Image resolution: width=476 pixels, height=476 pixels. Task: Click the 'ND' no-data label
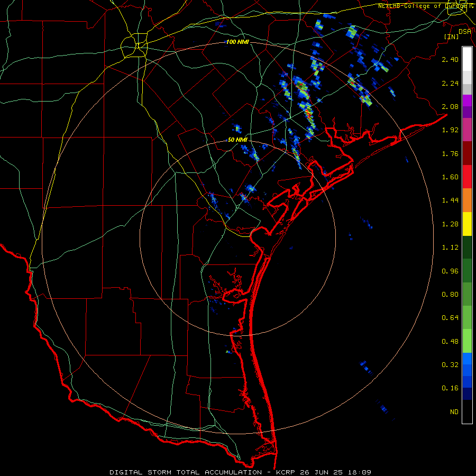coord(454,412)
